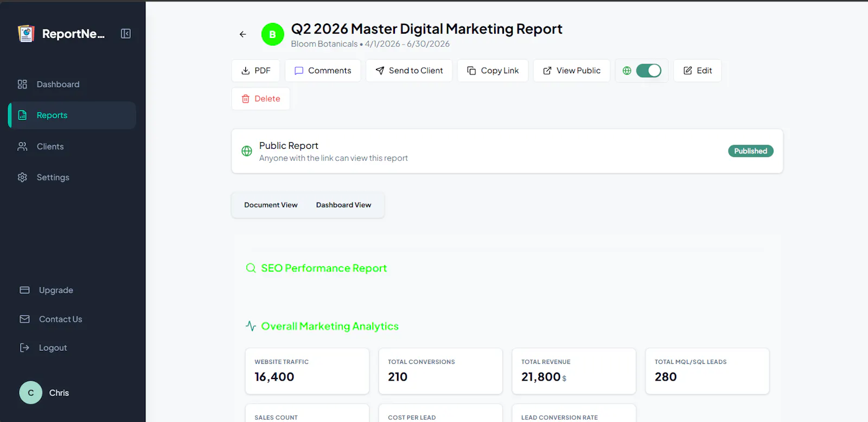Click the Chris user avatar circle

(x=31, y=393)
